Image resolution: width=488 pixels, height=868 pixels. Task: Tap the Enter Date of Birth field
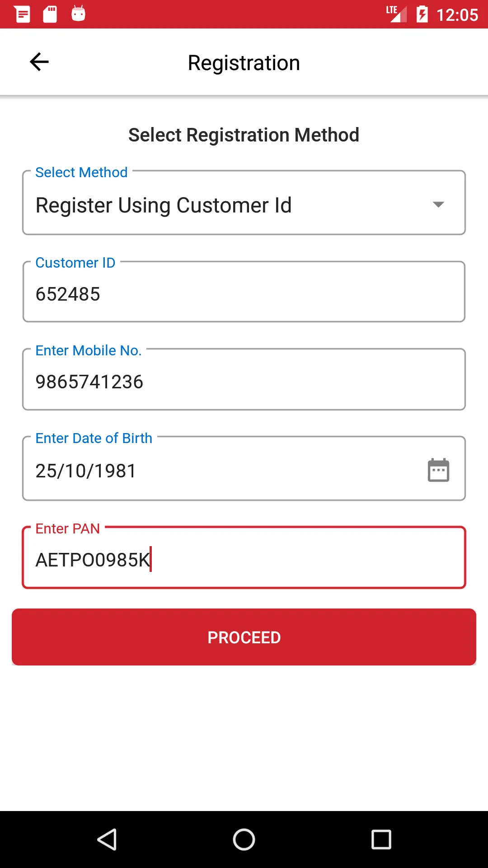[217, 471]
